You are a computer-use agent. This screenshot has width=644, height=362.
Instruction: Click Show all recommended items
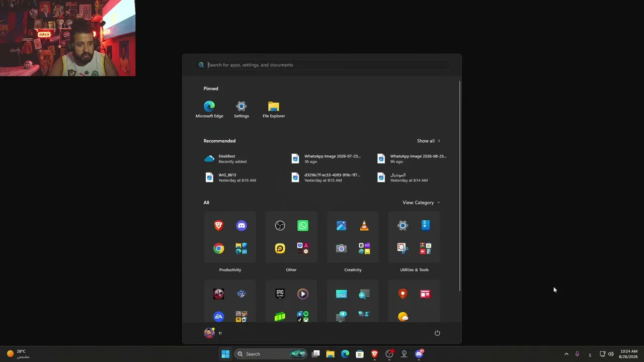pyautogui.click(x=428, y=141)
